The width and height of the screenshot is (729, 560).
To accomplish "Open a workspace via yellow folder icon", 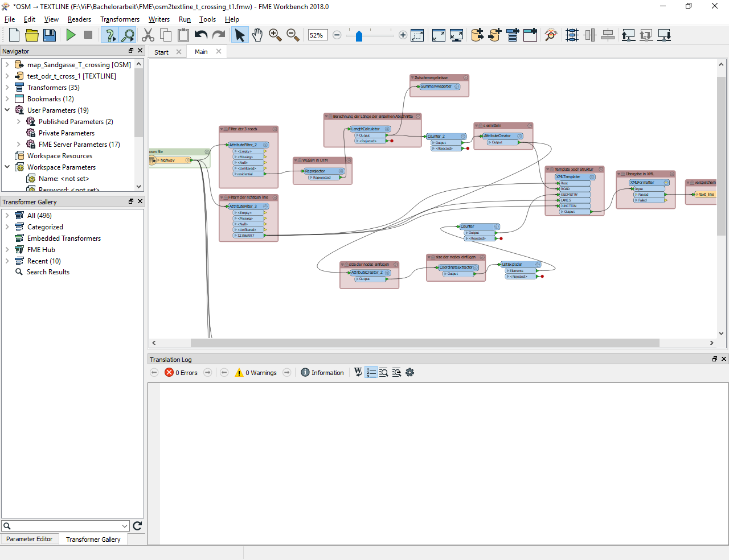I will pos(32,35).
